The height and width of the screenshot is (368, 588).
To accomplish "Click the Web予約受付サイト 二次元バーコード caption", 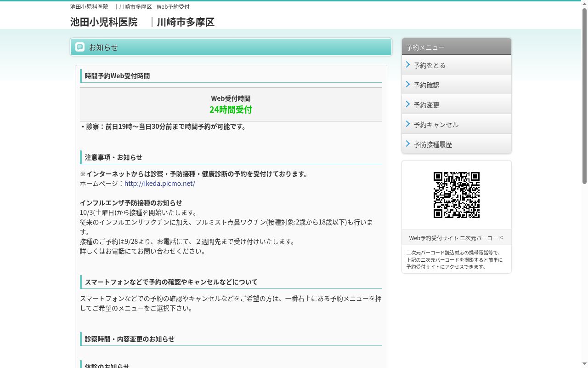I will (456, 238).
